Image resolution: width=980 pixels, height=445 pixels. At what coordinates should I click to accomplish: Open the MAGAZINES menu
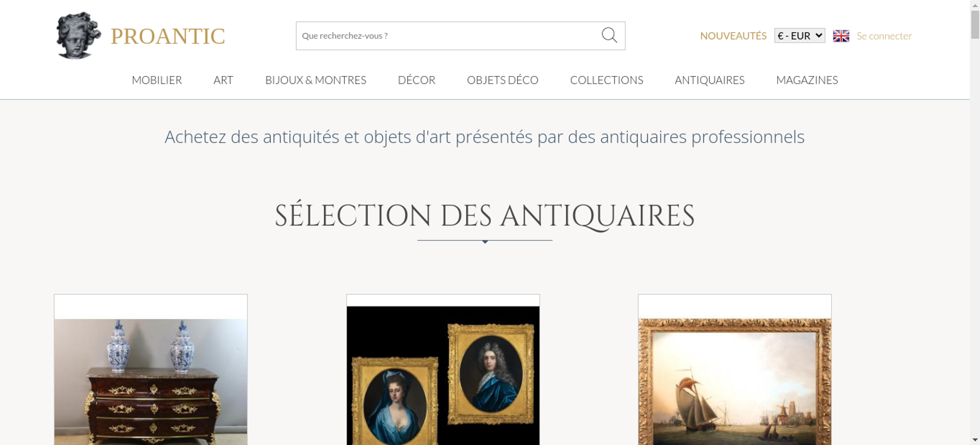pos(807,80)
